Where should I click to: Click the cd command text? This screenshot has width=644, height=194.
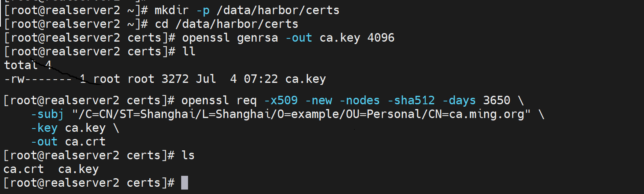point(162,24)
